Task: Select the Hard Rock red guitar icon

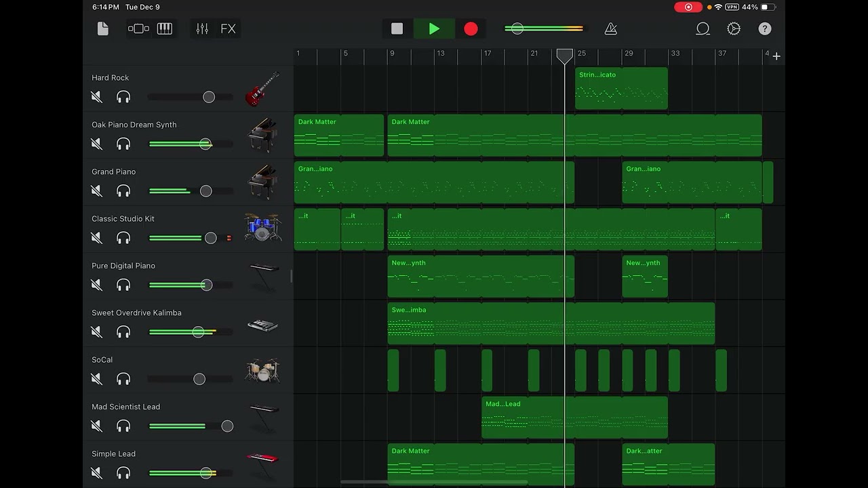Action: click(262, 89)
